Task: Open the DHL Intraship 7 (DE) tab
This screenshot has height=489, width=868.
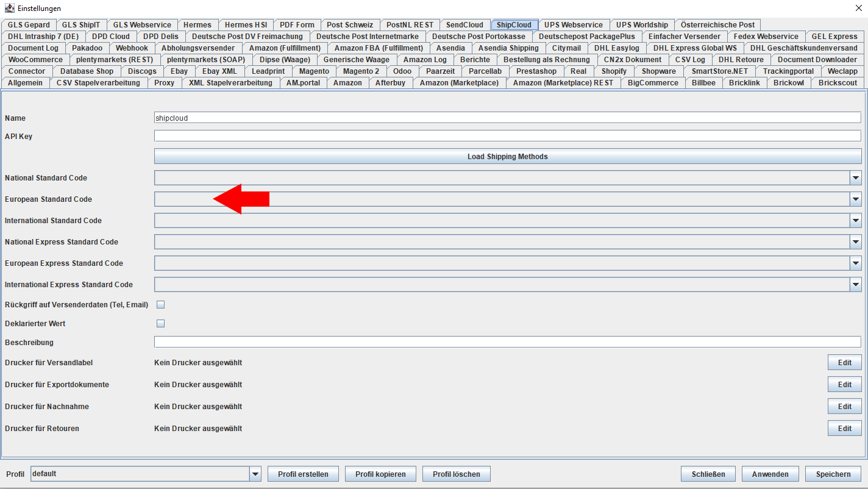Action: (43, 37)
